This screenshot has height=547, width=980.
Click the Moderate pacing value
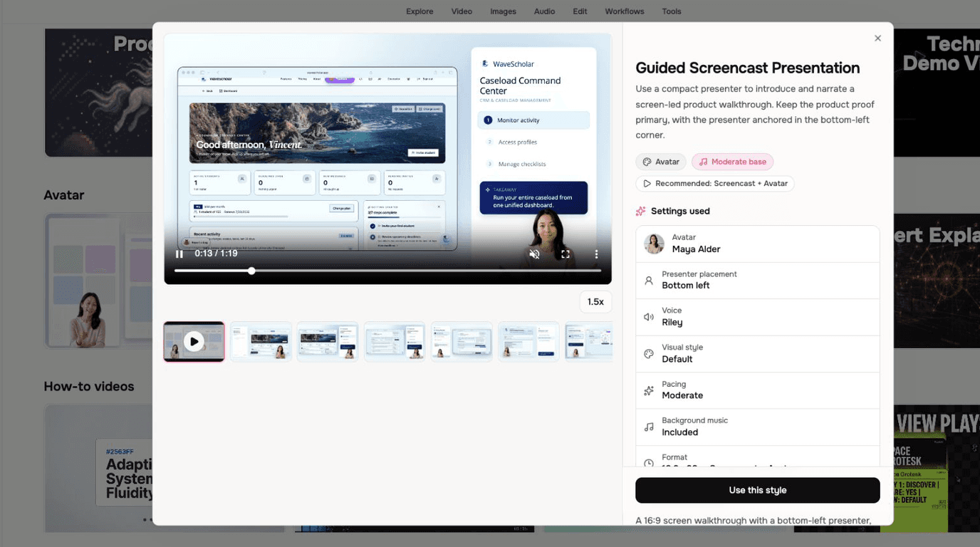(x=682, y=395)
